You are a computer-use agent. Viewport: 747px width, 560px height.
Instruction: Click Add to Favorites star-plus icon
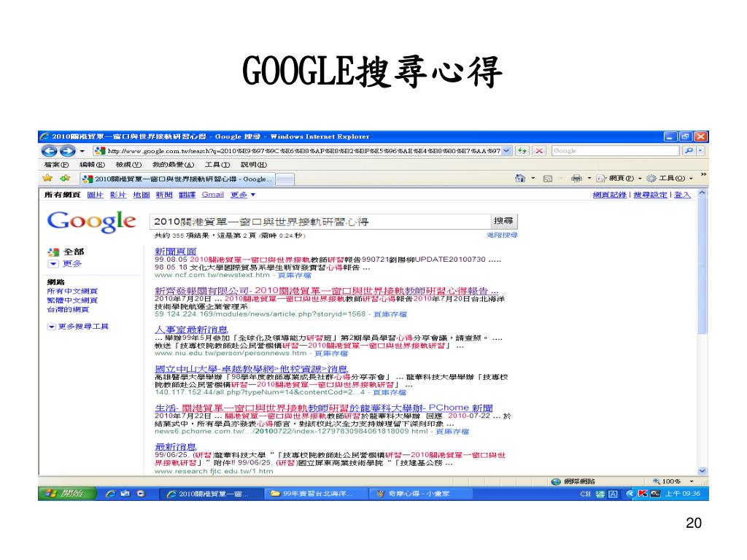coord(65,179)
